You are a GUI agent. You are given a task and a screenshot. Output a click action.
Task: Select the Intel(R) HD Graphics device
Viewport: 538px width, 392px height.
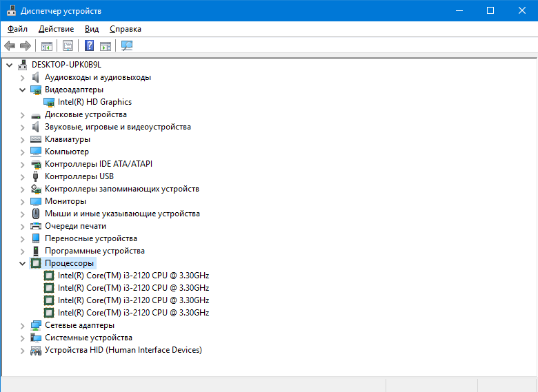(x=94, y=102)
